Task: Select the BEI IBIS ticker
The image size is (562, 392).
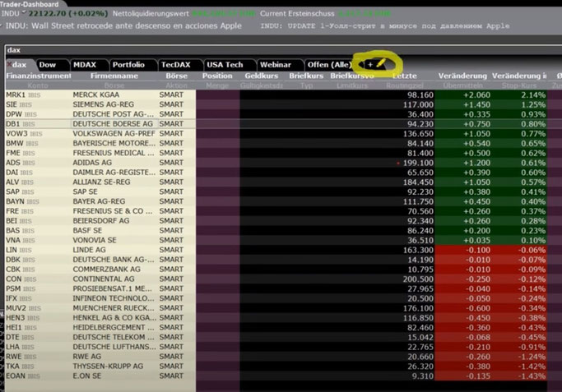Action: 19,220
